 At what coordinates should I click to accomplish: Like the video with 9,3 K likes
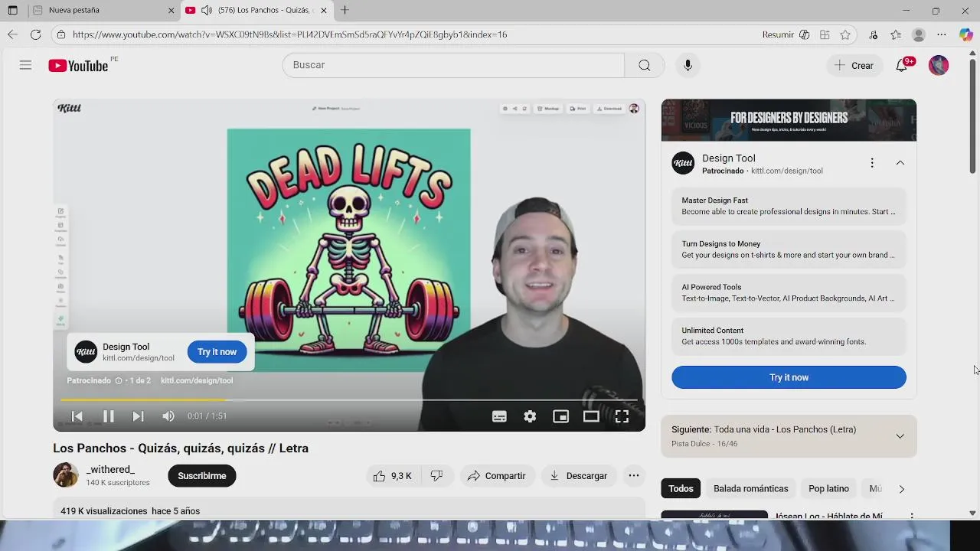click(x=392, y=476)
